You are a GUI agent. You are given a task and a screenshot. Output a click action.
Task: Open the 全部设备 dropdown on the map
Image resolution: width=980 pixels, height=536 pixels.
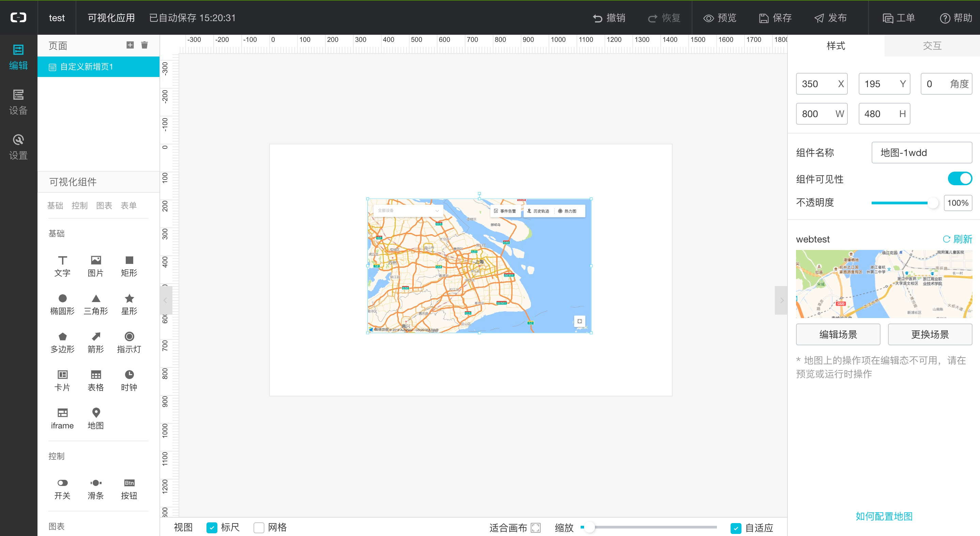coord(408,210)
